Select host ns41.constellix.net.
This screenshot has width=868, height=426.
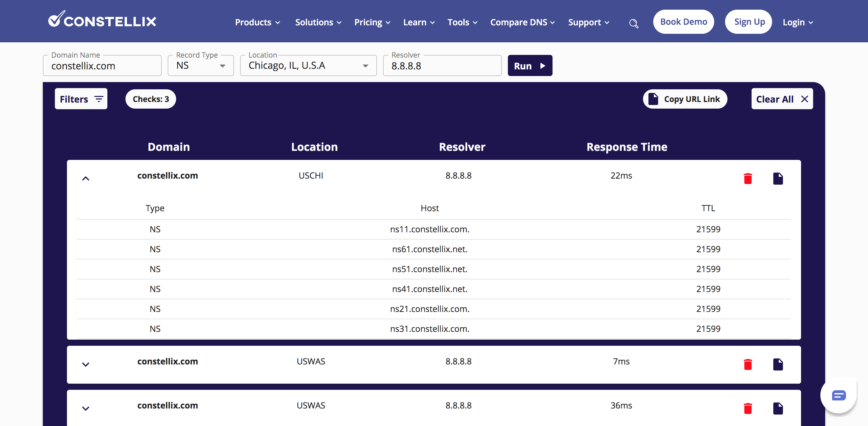click(429, 289)
